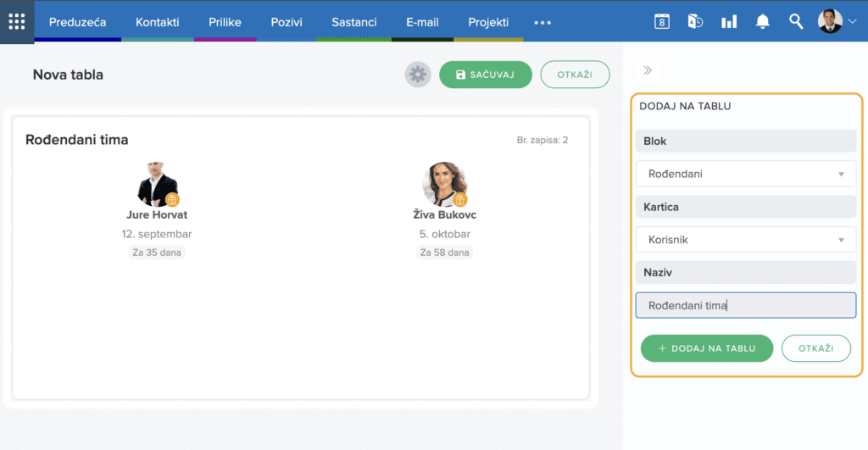Open Jure Horvat's profile photo
Viewport: 868px width, 450px height.
(x=157, y=184)
